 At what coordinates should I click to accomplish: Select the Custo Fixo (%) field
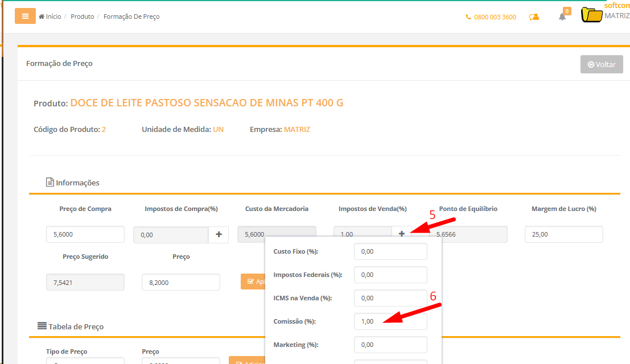[390, 251]
